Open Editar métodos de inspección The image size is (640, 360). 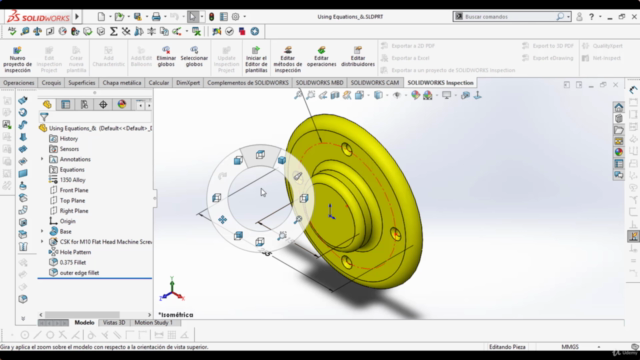tap(288, 59)
